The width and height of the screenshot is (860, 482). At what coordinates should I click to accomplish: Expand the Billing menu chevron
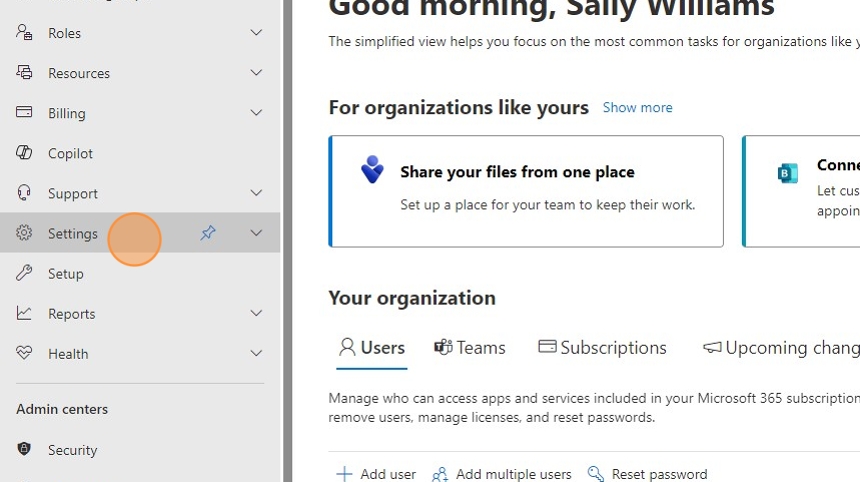point(256,112)
